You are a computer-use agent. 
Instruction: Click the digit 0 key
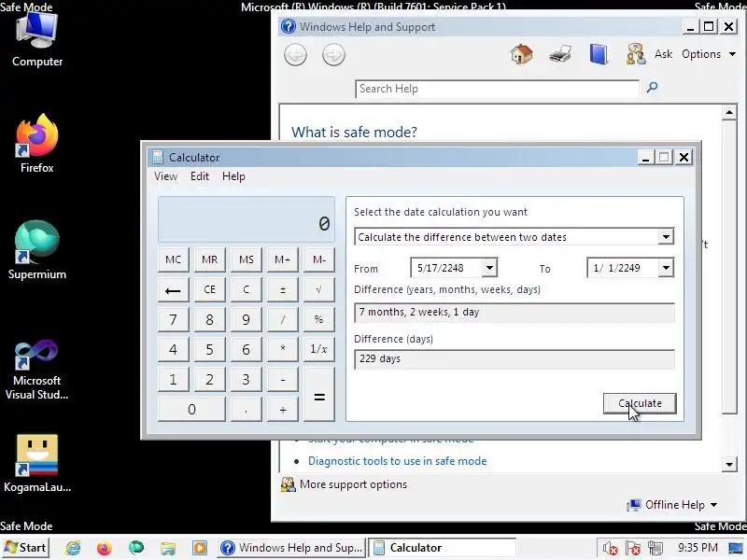(191, 410)
